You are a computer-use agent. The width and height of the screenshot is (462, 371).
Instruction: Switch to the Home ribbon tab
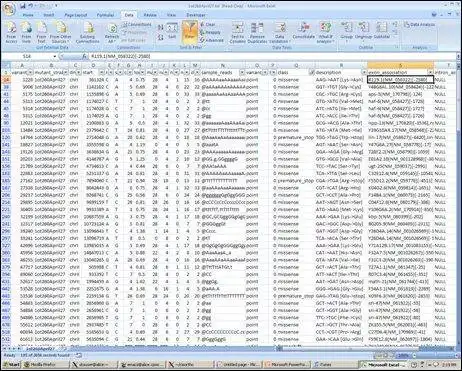click(x=28, y=15)
